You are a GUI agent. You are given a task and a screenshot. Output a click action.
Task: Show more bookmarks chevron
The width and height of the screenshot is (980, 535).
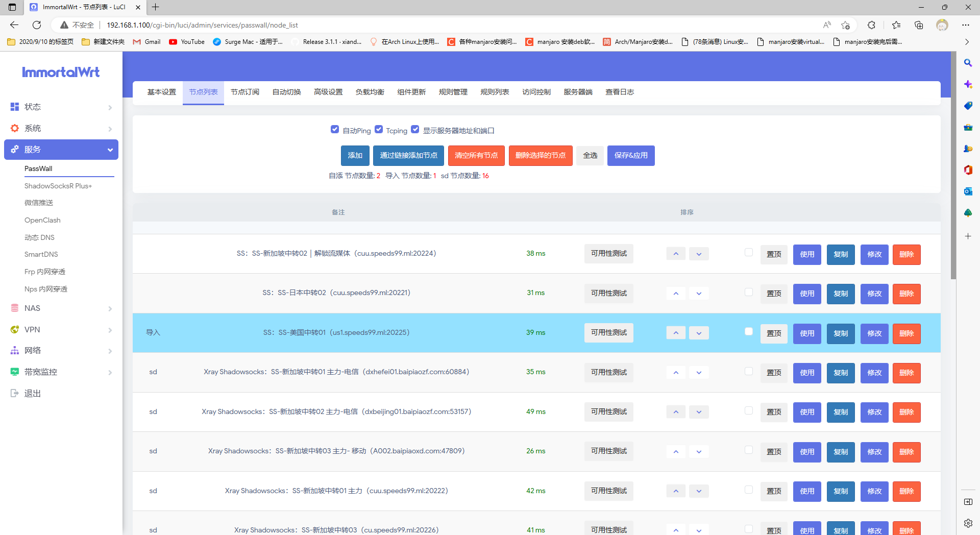click(967, 42)
